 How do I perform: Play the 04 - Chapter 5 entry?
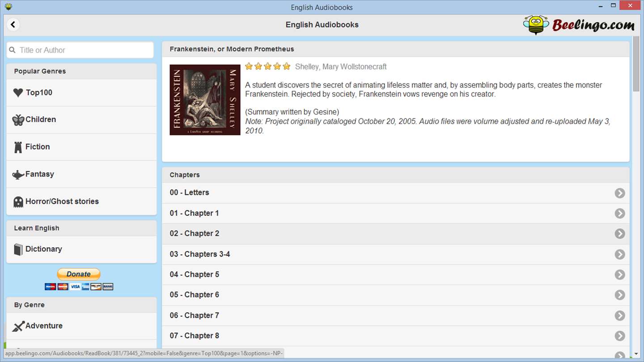point(395,274)
